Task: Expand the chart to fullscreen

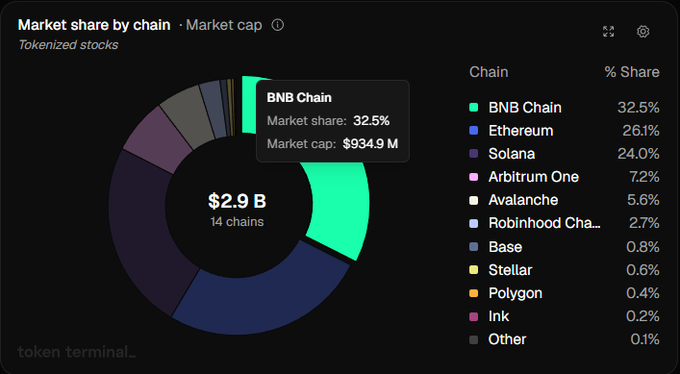Action: coord(608,31)
